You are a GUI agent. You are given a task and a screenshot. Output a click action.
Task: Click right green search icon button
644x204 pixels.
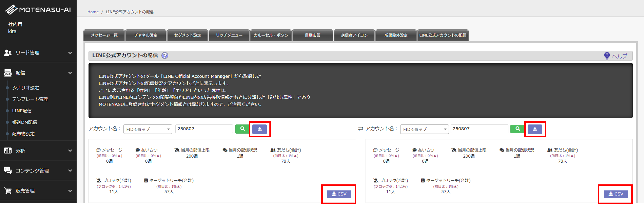(x=517, y=129)
